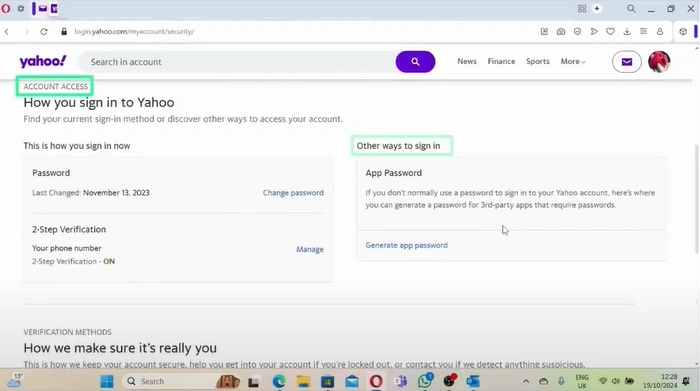This screenshot has width=700, height=391.
Task: Open File Explorer from taskbar
Action: (303, 381)
